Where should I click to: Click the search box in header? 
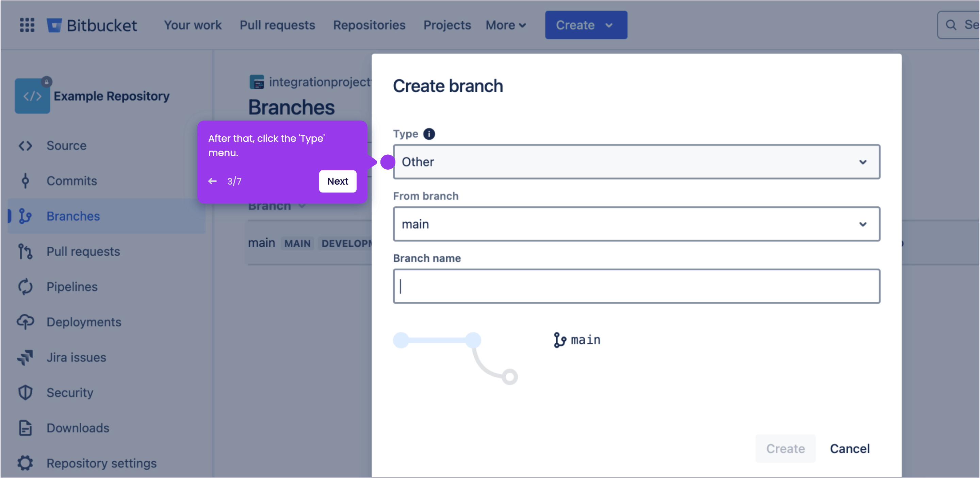click(958, 25)
